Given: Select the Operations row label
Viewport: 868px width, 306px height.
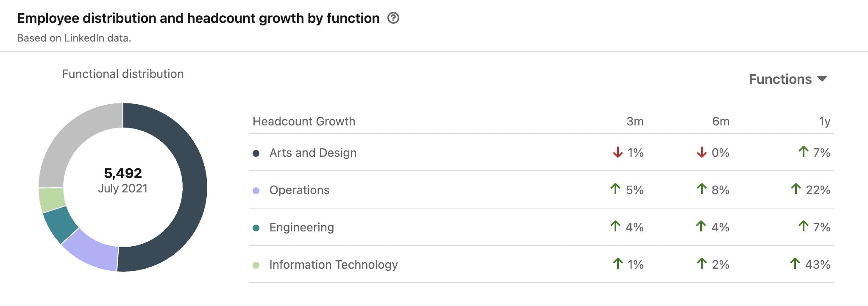Looking at the screenshot, I should (x=299, y=190).
